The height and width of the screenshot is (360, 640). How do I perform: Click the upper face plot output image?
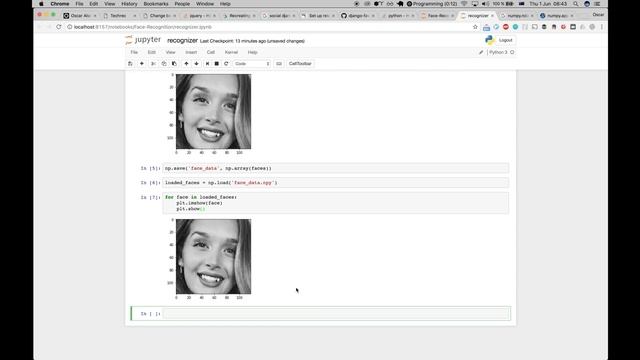point(213,111)
